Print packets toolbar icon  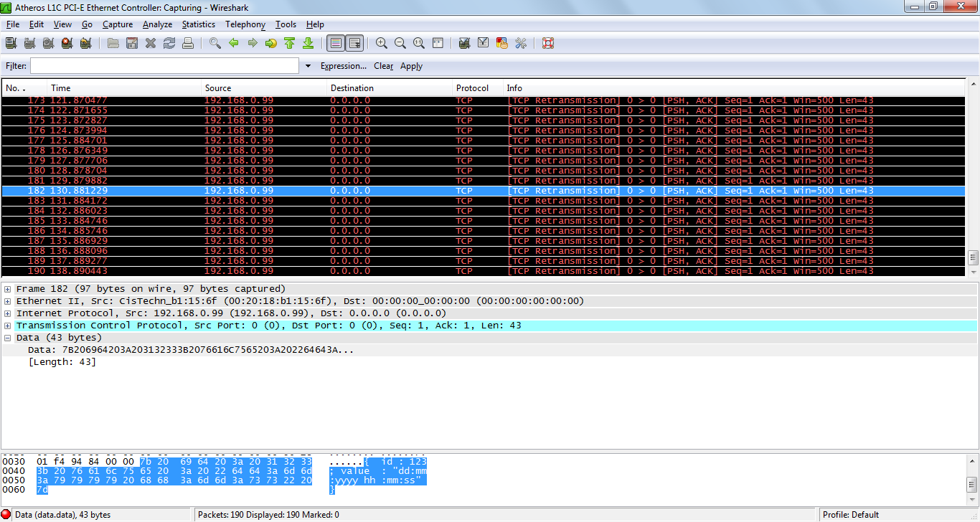(x=188, y=43)
